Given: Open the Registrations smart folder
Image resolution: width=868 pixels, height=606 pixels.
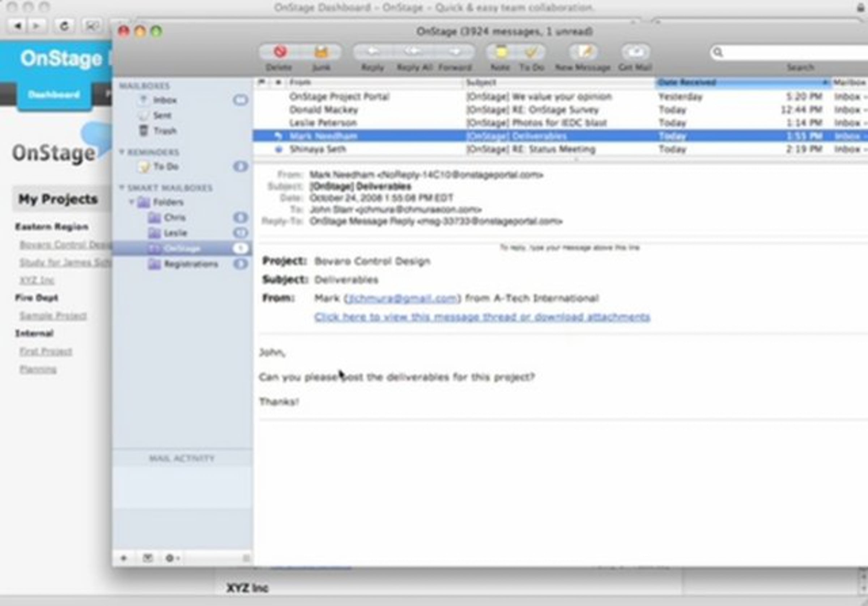Looking at the screenshot, I should tap(191, 264).
